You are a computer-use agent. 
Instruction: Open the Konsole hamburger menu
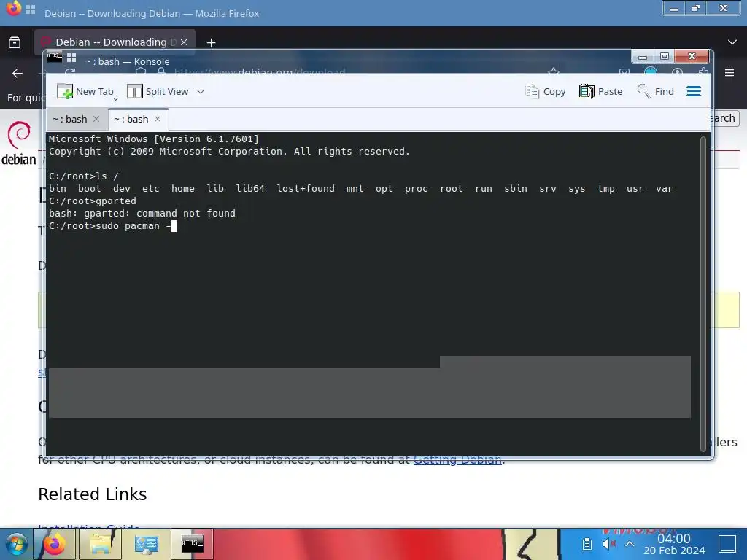pyautogui.click(x=694, y=91)
